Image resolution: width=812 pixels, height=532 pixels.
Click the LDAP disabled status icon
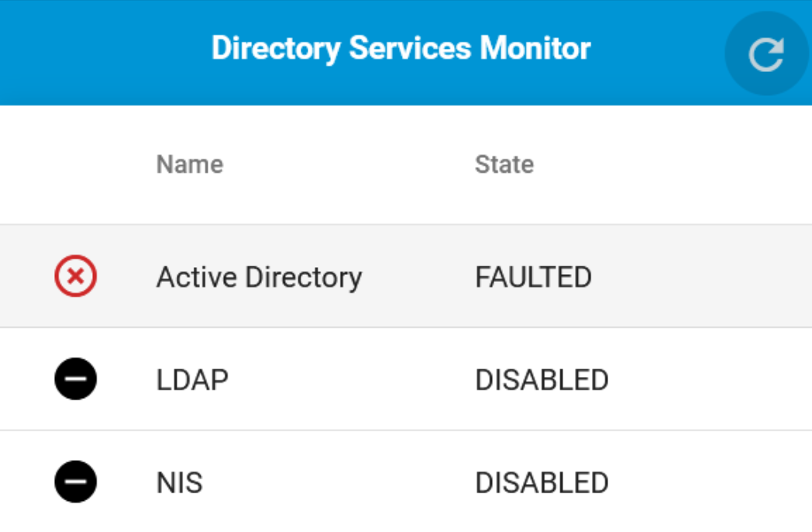click(x=76, y=379)
